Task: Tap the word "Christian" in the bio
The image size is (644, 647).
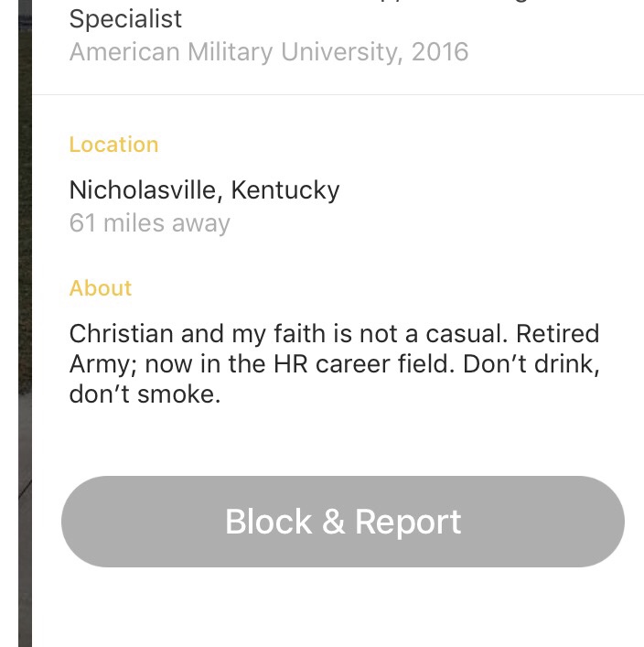Action: click(121, 333)
